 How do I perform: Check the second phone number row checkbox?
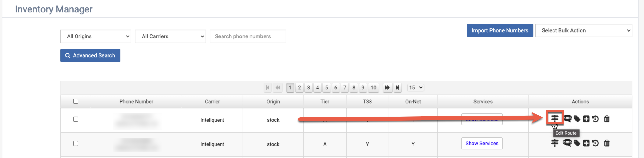[x=76, y=144]
